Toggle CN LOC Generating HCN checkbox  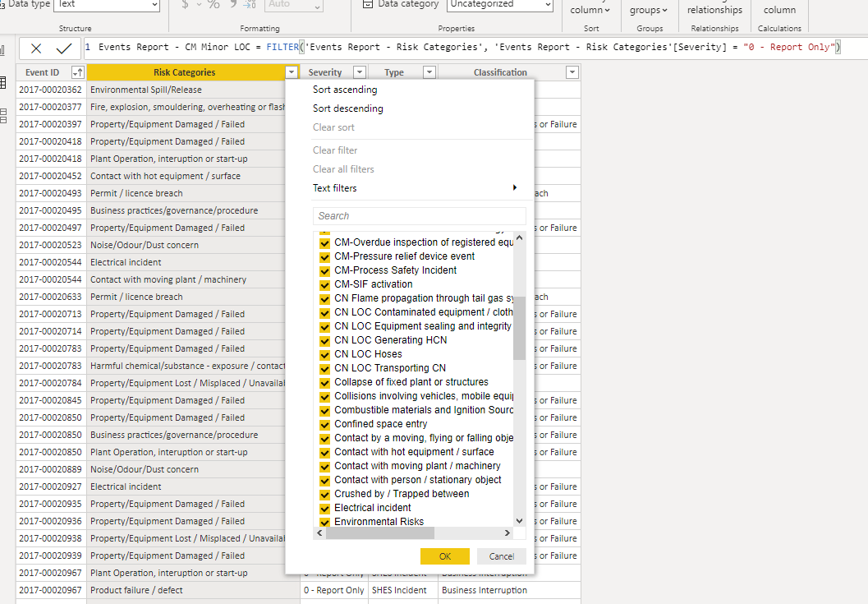(325, 341)
